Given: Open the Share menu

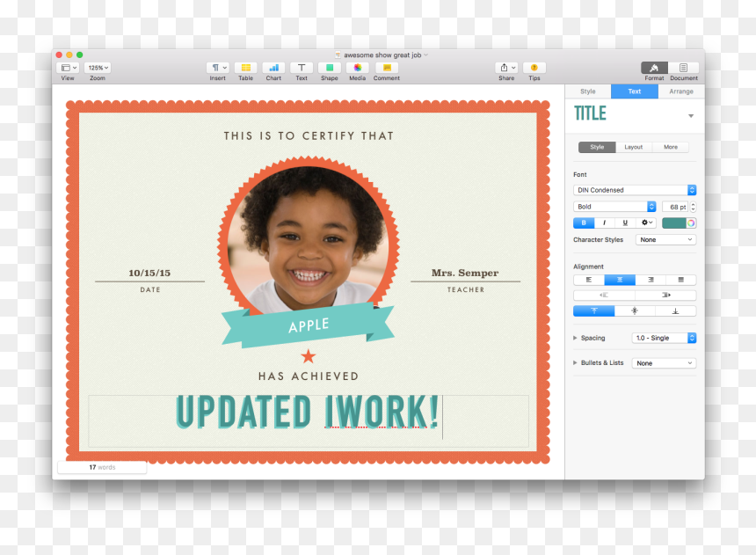Looking at the screenshot, I should [506, 68].
